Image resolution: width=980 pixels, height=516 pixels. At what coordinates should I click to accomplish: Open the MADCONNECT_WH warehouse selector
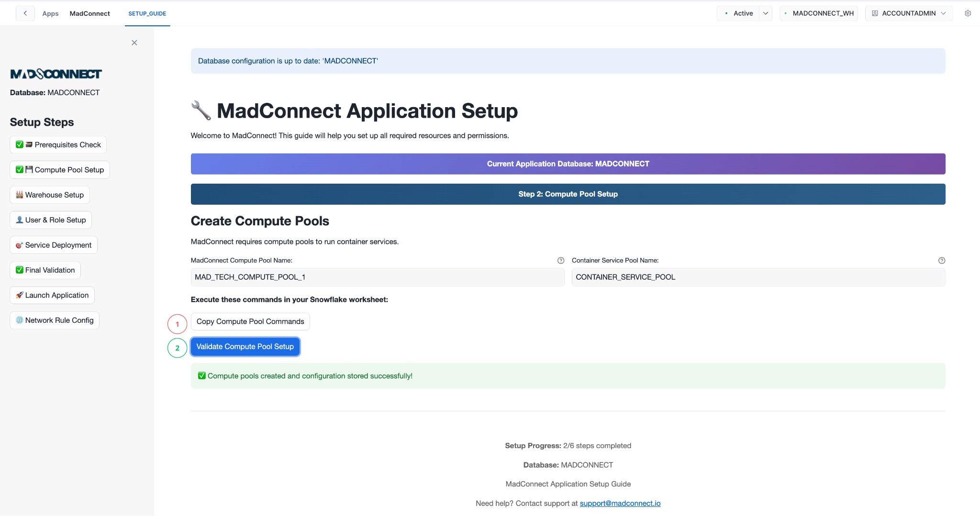pos(819,13)
